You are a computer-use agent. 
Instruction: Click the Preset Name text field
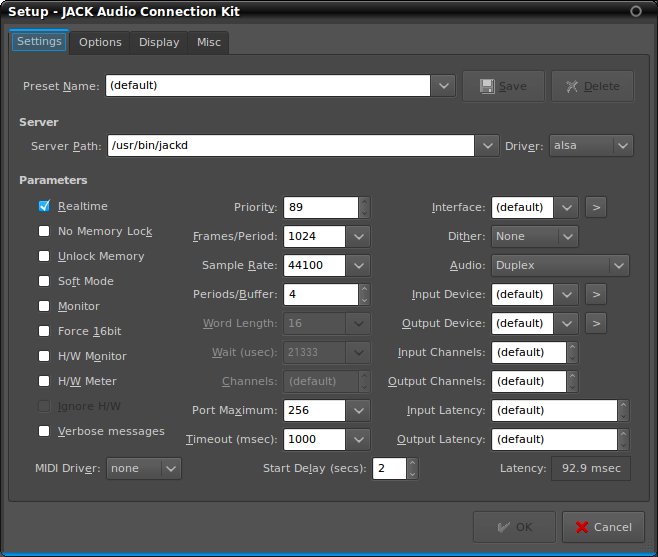coord(268,86)
